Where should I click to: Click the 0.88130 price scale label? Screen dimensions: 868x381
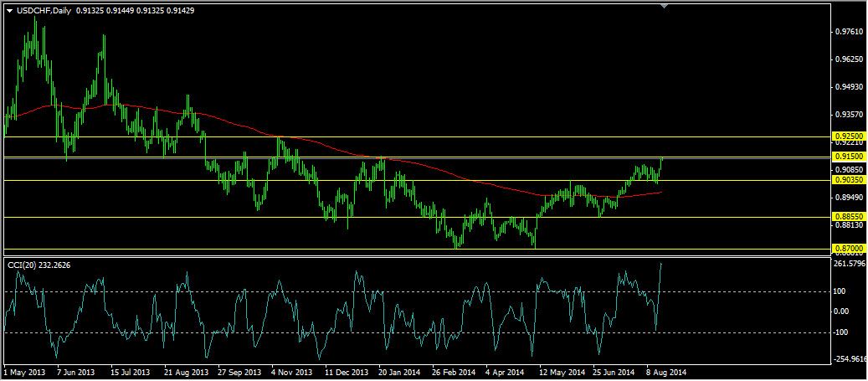pos(850,225)
